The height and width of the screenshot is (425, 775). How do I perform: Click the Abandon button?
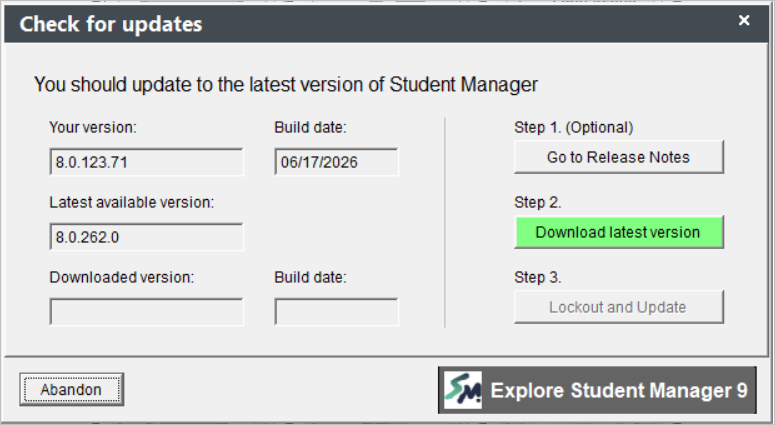point(72,389)
